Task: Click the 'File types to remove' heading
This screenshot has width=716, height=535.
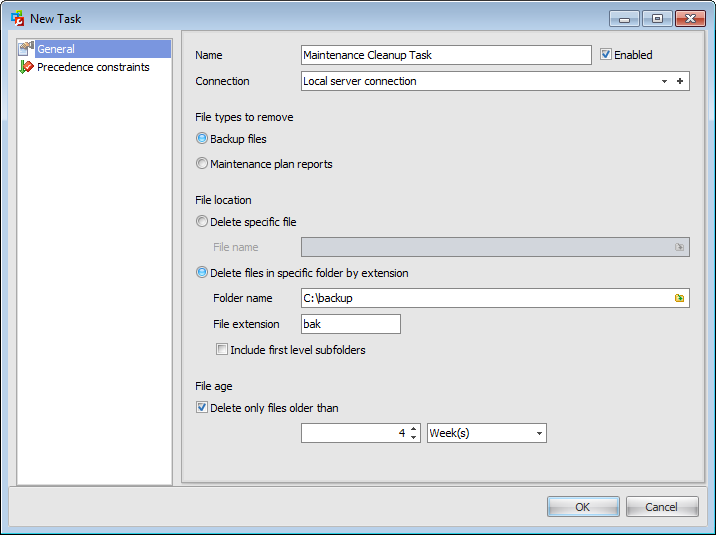Action: (x=244, y=117)
